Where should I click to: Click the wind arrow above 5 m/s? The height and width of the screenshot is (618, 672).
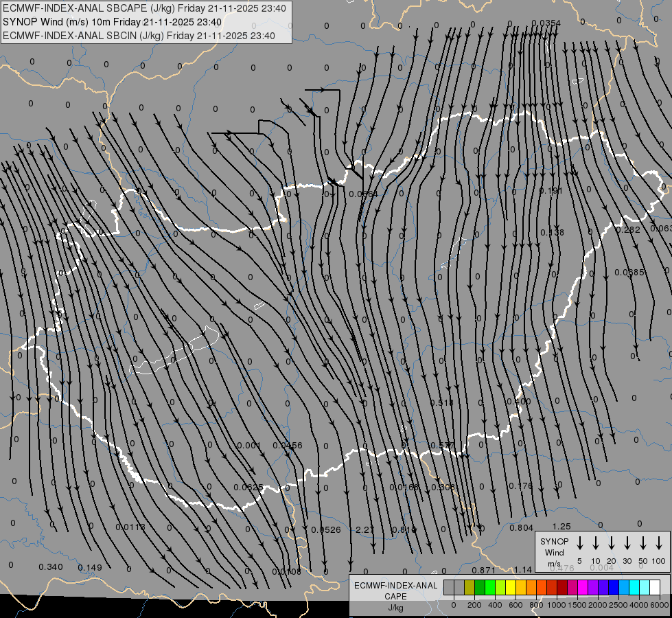(580, 543)
